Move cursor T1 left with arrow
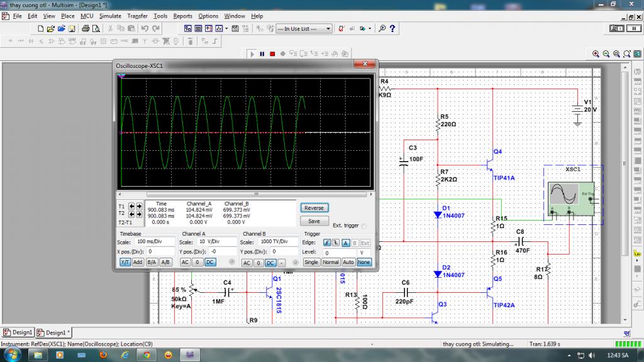 click(x=131, y=206)
